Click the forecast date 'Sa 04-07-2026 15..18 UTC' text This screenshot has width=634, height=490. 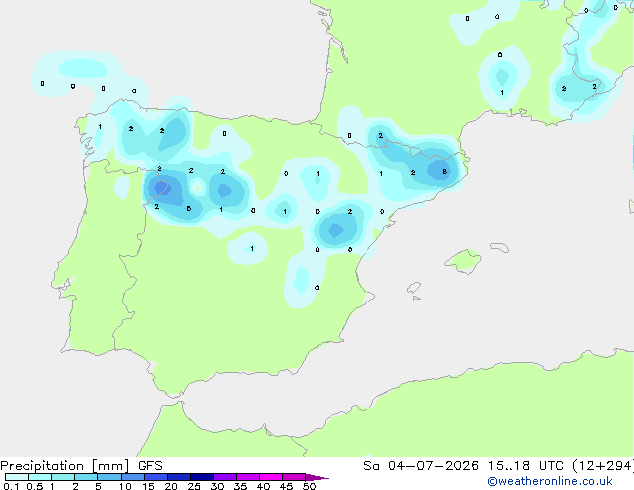pos(463,466)
